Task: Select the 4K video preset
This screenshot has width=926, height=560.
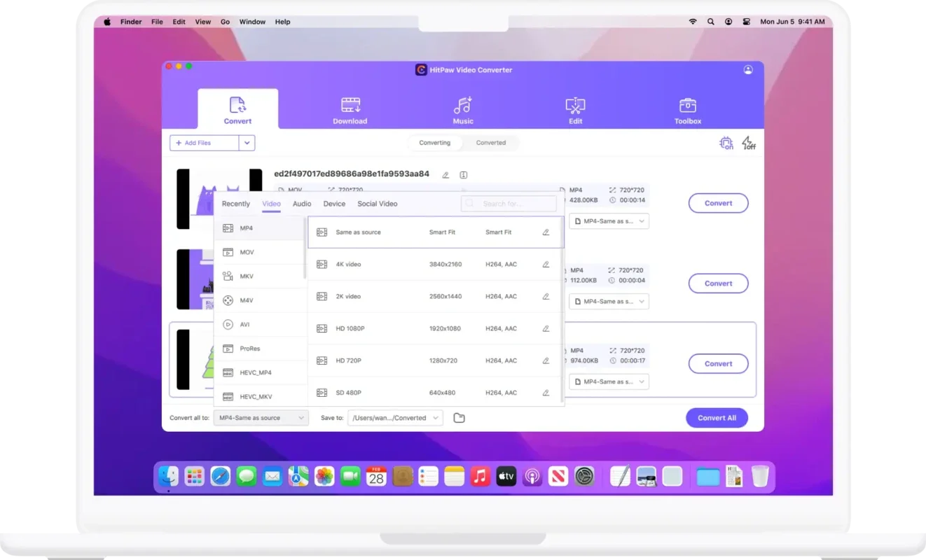Action: (x=434, y=265)
